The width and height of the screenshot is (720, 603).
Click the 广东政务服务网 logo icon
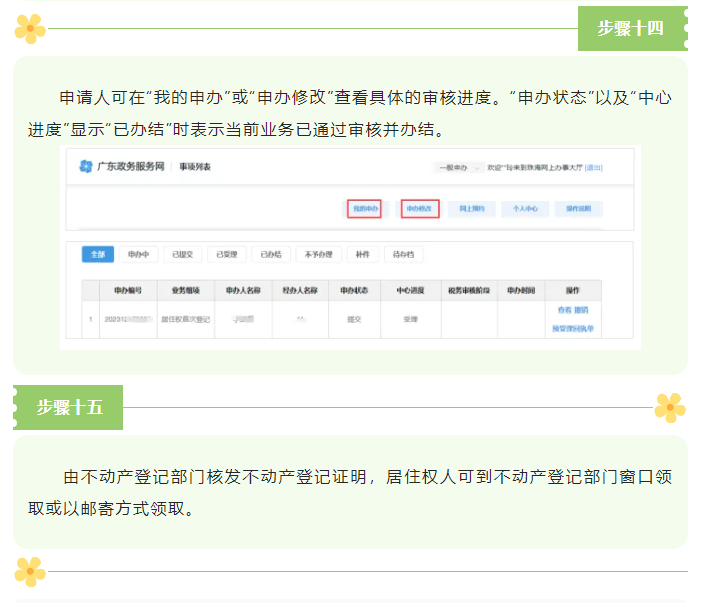pyautogui.click(x=86, y=166)
